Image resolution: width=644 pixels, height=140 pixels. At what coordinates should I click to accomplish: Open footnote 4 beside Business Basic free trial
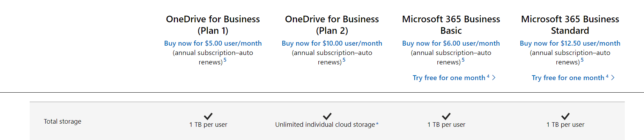[488, 76]
